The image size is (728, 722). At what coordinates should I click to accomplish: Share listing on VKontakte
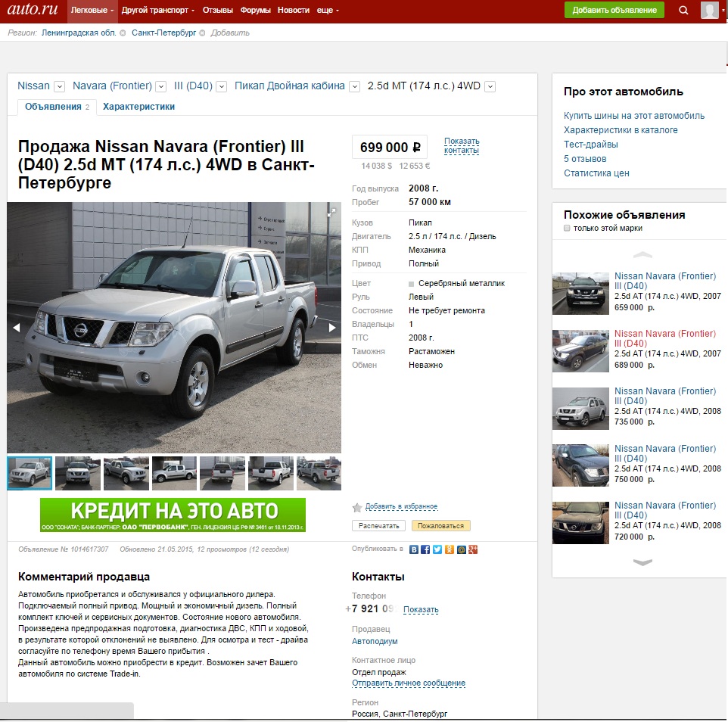[414, 549]
